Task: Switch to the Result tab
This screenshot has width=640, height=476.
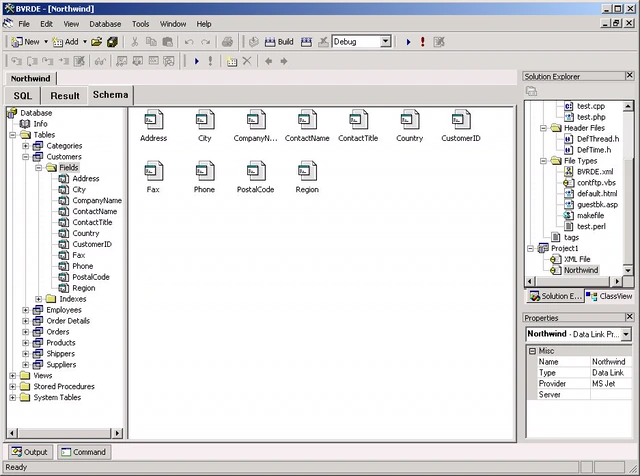Action: point(65,96)
